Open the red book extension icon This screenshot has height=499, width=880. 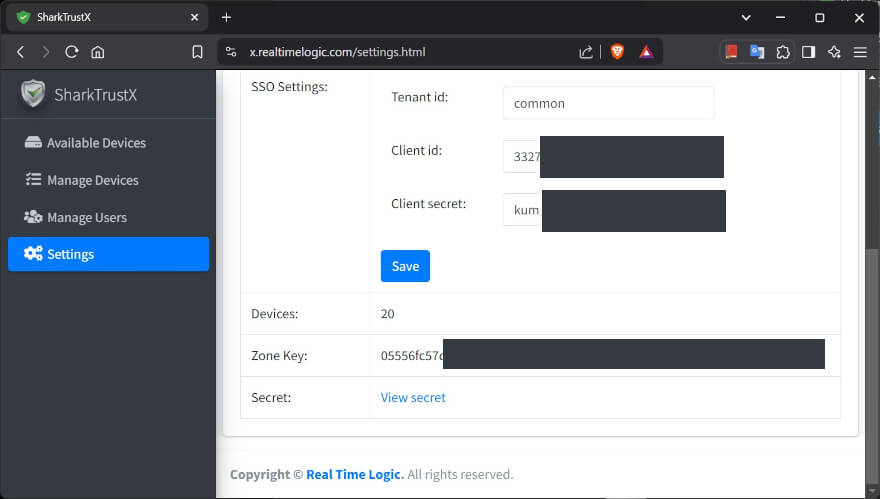coord(731,52)
